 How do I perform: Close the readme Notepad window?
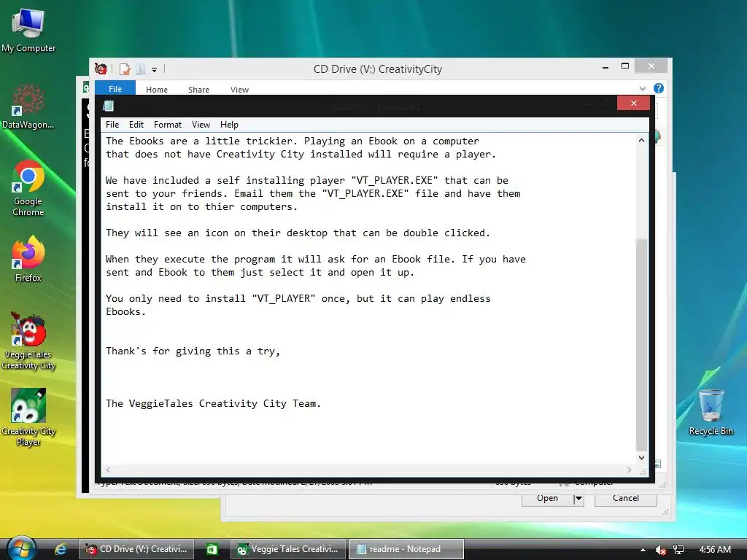[634, 103]
